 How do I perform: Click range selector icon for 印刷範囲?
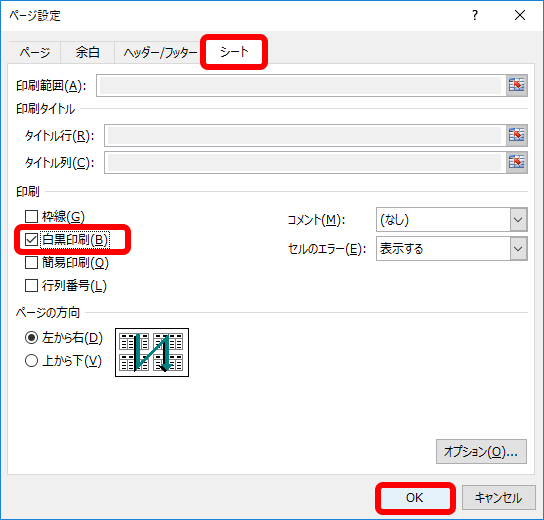coord(516,85)
